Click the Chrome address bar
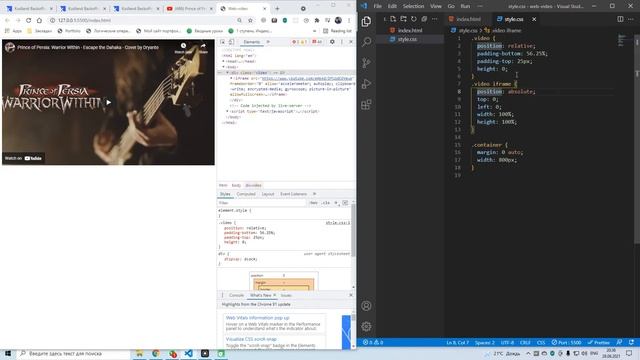 tap(145, 20)
